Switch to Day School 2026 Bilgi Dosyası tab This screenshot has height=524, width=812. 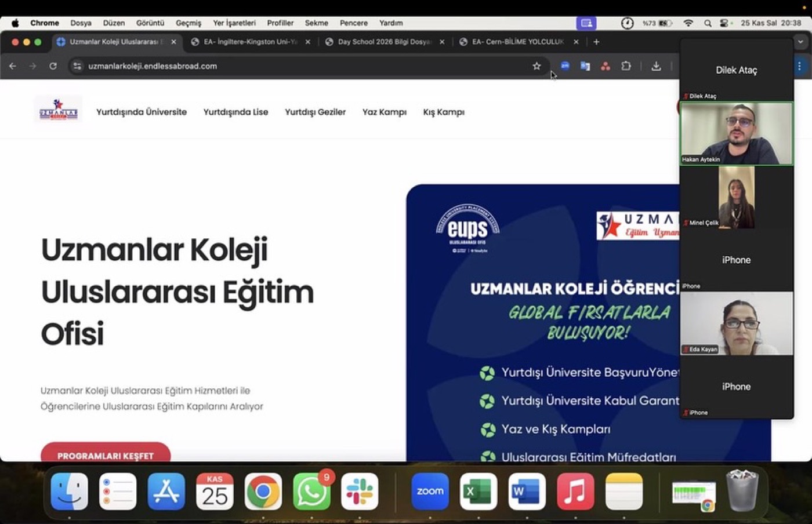tap(385, 42)
